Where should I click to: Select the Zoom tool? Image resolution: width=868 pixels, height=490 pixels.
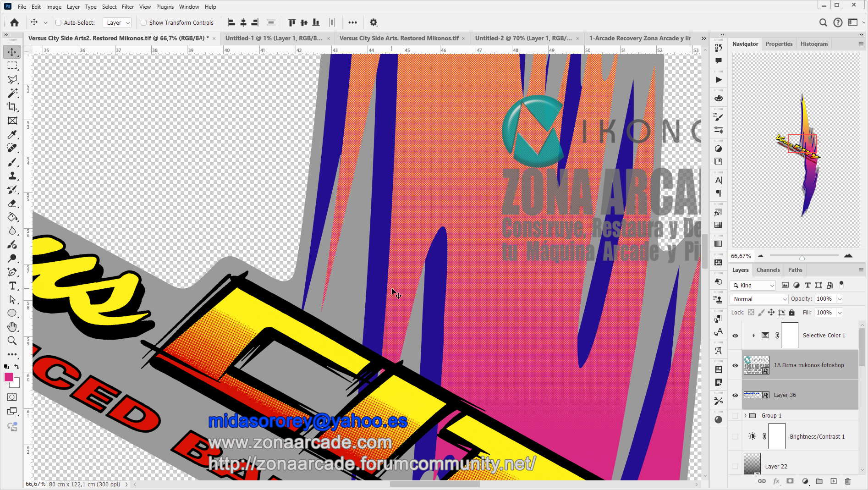point(12,341)
